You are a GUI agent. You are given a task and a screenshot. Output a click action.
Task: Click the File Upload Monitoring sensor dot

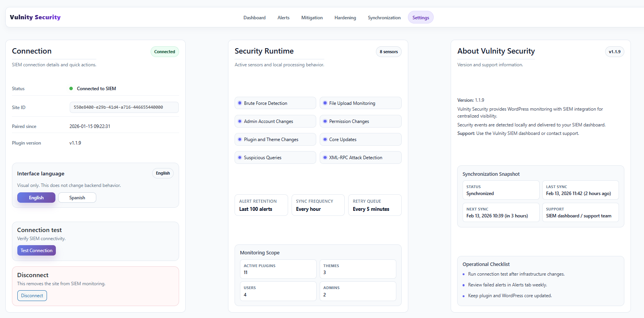pos(325,103)
